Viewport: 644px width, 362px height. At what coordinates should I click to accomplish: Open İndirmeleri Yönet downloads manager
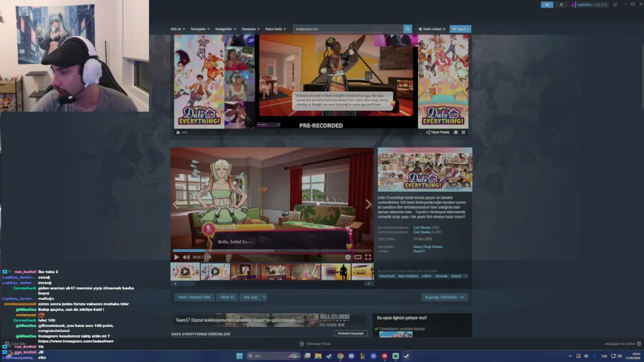[x=315, y=344]
